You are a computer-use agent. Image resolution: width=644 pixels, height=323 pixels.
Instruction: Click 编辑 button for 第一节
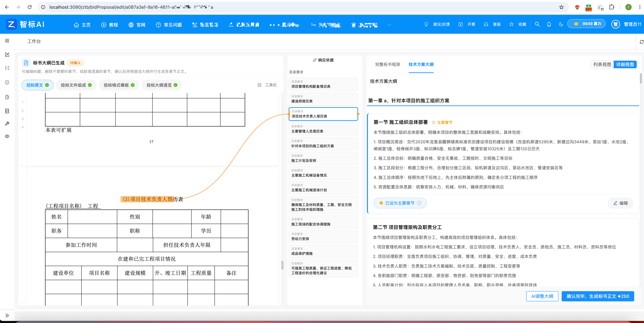tap(620, 203)
